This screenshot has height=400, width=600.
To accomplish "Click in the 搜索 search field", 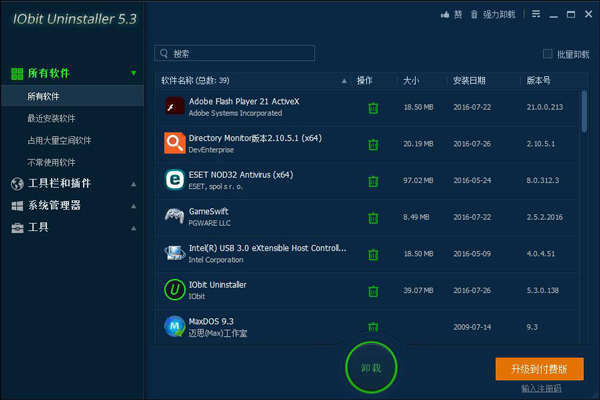I will coord(235,53).
